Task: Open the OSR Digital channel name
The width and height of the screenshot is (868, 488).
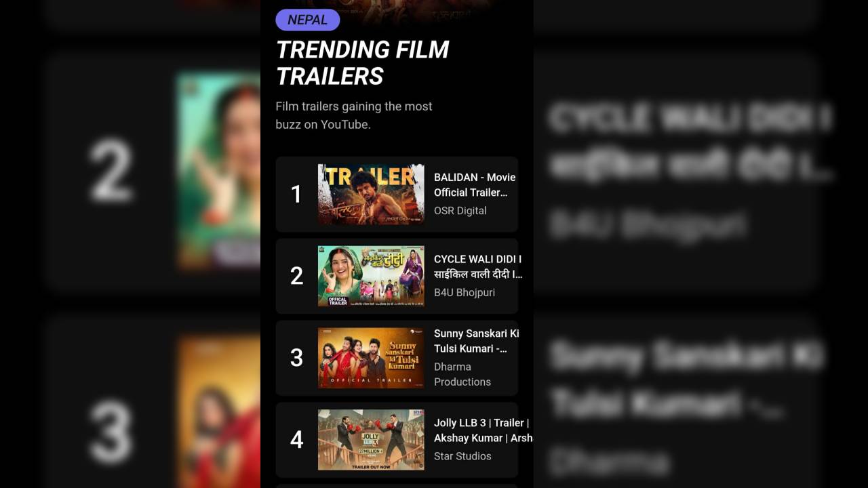Action: (x=460, y=211)
